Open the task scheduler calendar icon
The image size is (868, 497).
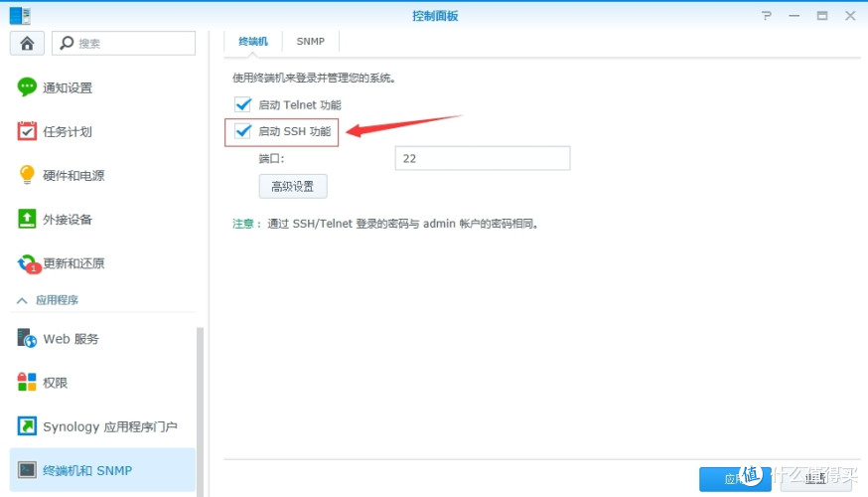tap(27, 131)
